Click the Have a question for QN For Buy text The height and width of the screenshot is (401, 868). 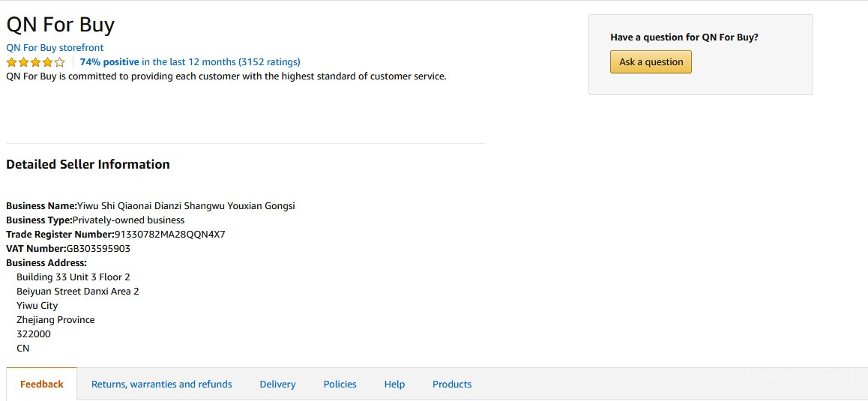point(689,37)
